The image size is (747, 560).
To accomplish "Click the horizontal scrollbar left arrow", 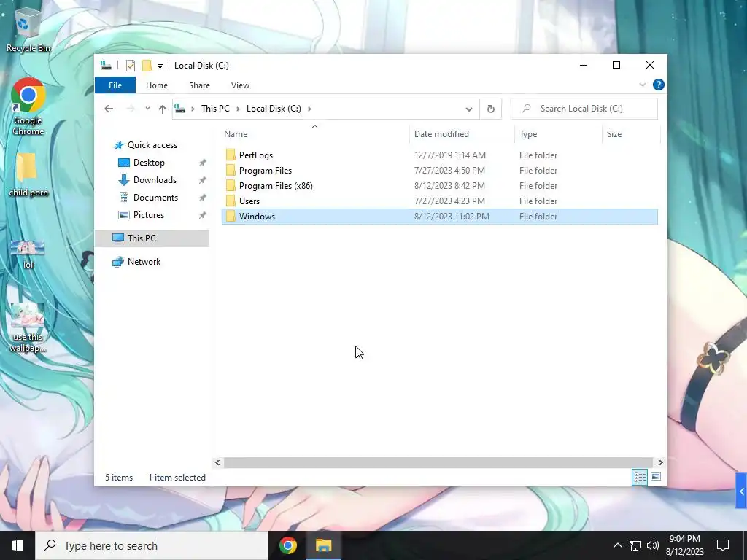I will tap(217, 462).
